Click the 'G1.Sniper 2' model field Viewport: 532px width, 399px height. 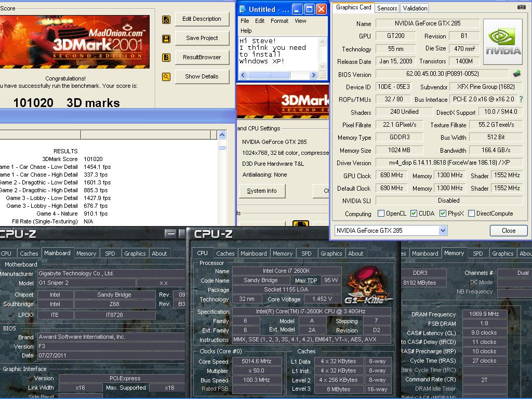pos(86,283)
